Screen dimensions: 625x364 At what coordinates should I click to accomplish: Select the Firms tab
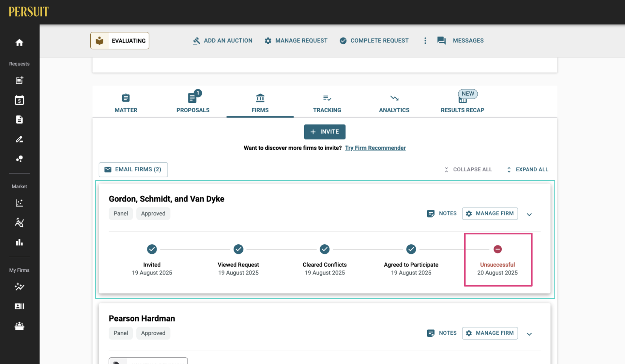pos(260,104)
